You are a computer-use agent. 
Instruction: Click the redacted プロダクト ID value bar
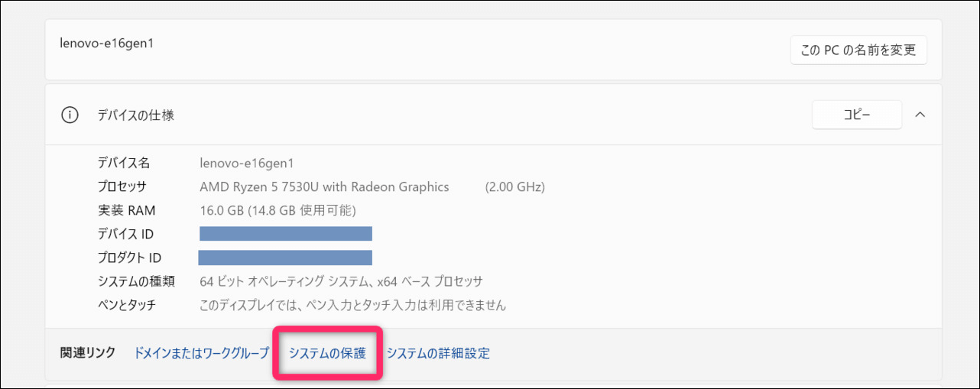[x=285, y=258]
